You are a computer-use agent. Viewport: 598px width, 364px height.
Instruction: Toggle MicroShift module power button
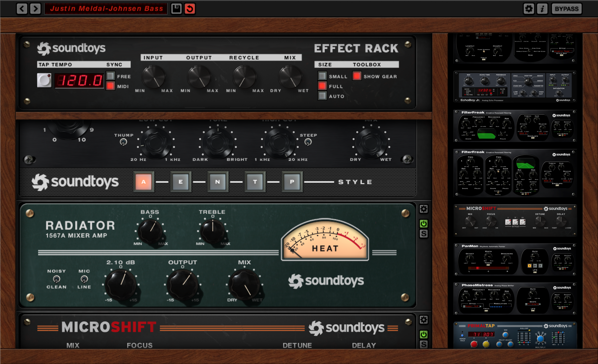[x=424, y=335]
